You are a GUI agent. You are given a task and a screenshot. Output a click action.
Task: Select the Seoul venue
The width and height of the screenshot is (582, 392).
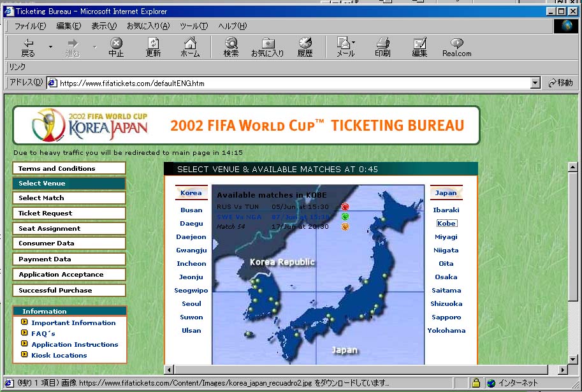[191, 303]
